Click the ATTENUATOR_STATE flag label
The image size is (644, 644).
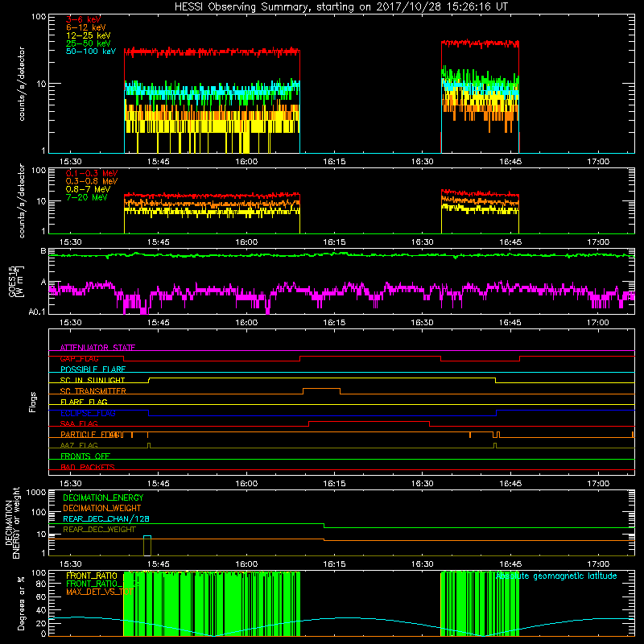[97, 348]
